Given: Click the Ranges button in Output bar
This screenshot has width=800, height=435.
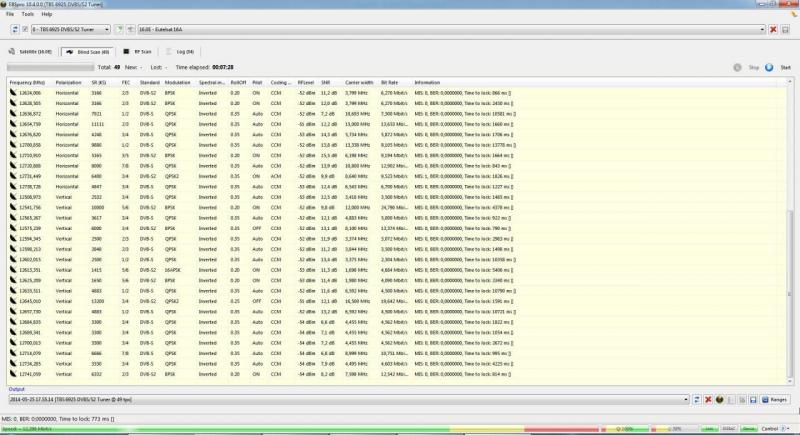Looking at the screenshot, I should [774, 399].
